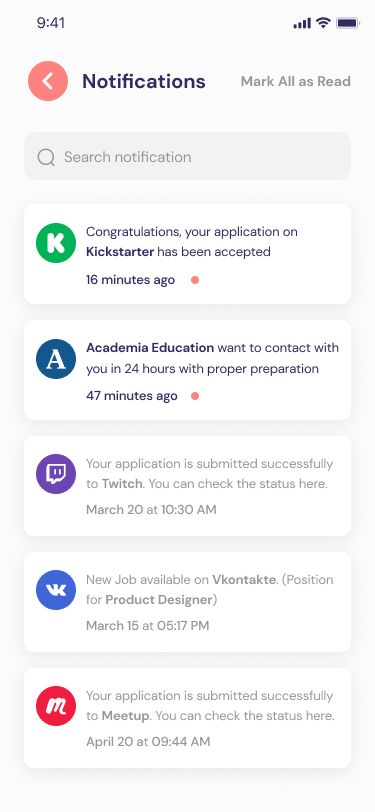Check the battery icon in status bar

point(348,23)
